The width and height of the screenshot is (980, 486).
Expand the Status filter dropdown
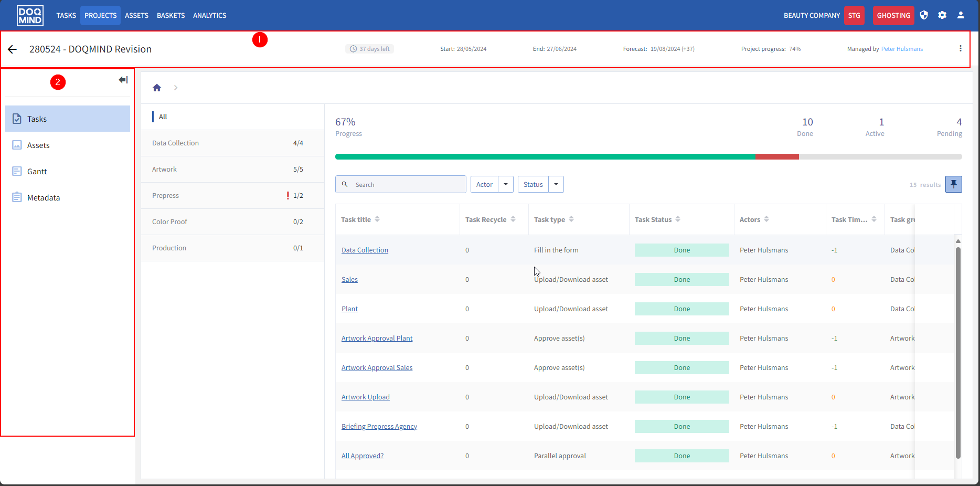[556, 184]
